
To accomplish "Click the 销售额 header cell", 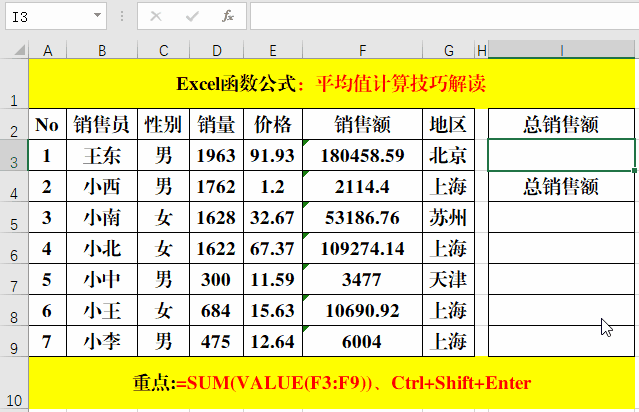I will pos(362,124).
